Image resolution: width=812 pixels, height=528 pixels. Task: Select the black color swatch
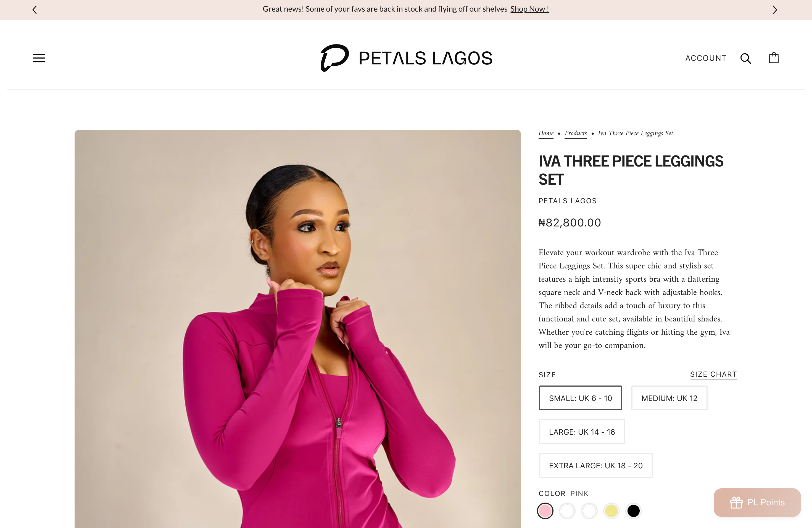point(634,511)
